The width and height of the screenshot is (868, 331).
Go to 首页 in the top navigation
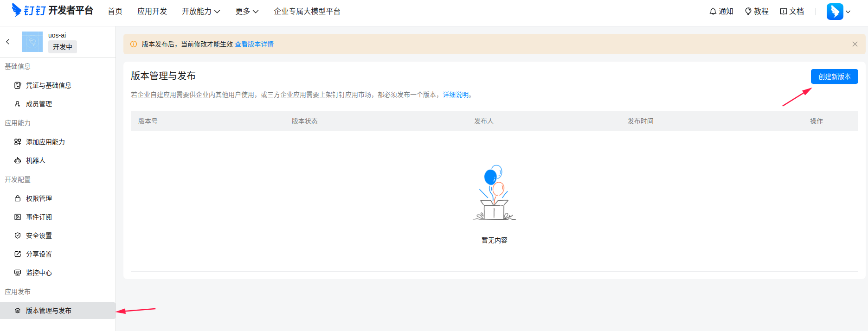point(115,11)
